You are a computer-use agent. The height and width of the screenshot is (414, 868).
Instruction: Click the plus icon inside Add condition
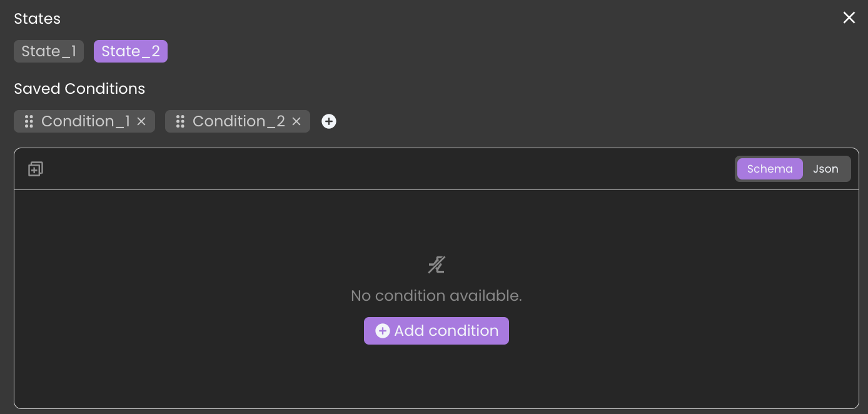[x=382, y=331]
